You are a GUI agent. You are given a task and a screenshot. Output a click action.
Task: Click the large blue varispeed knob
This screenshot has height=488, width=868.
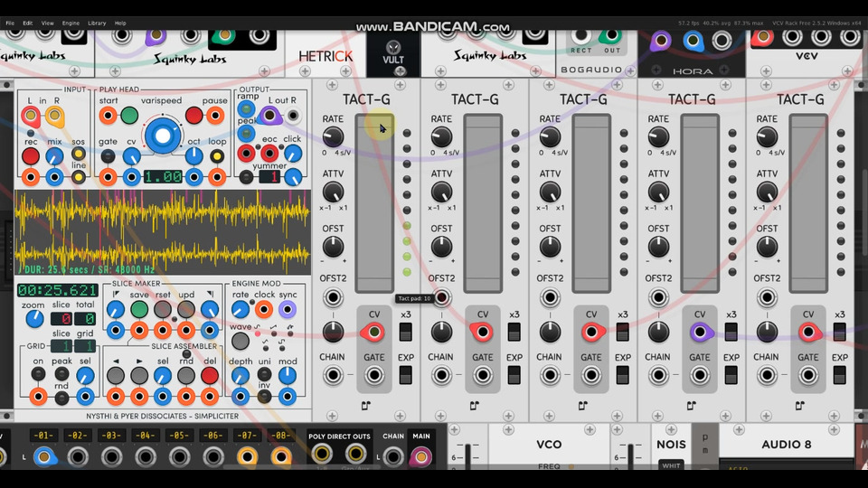(163, 136)
